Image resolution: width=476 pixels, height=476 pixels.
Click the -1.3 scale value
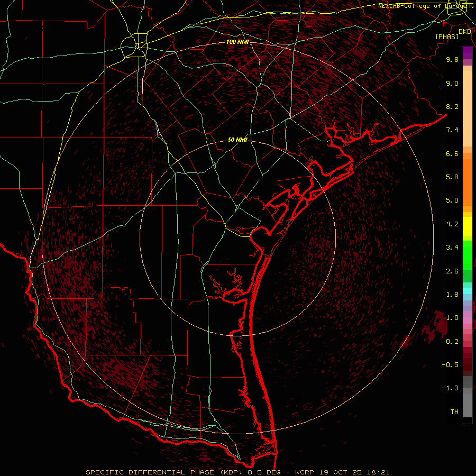[x=450, y=388]
